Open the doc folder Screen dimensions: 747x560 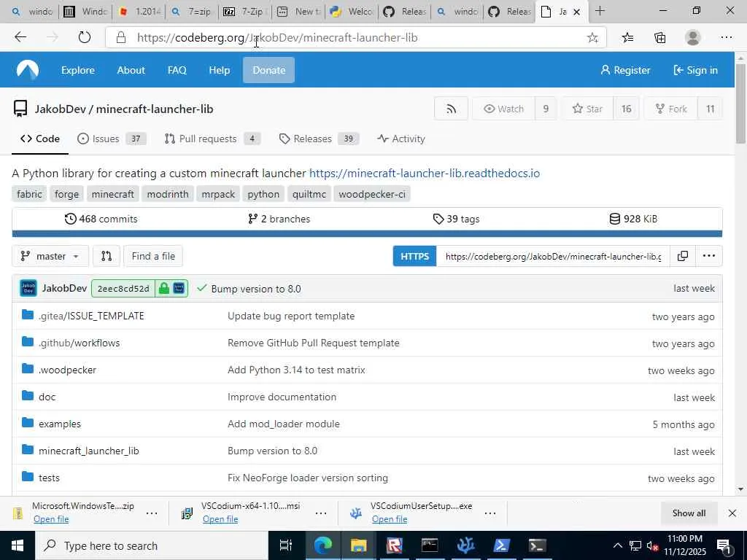(x=47, y=397)
